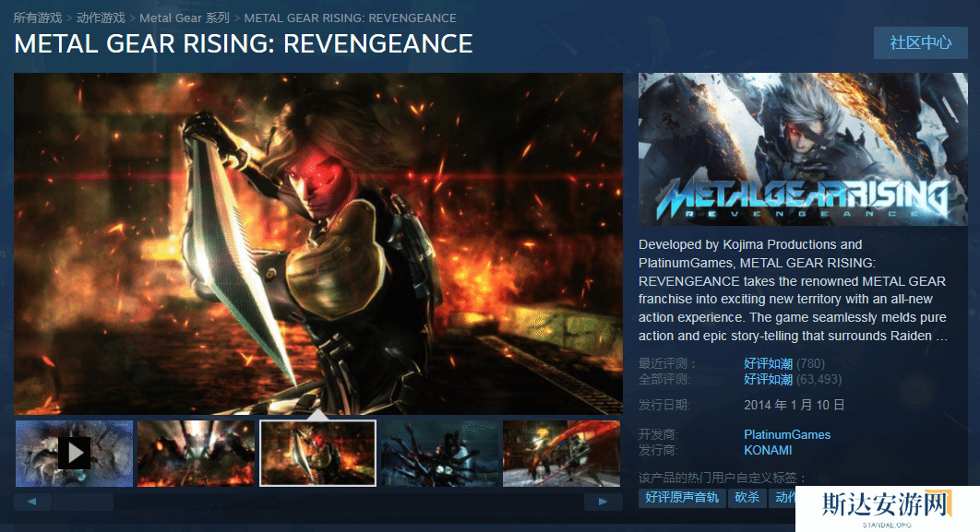Select the fourth dark screenshot thumbnail
Screen dimensions: 980x532
[439, 453]
